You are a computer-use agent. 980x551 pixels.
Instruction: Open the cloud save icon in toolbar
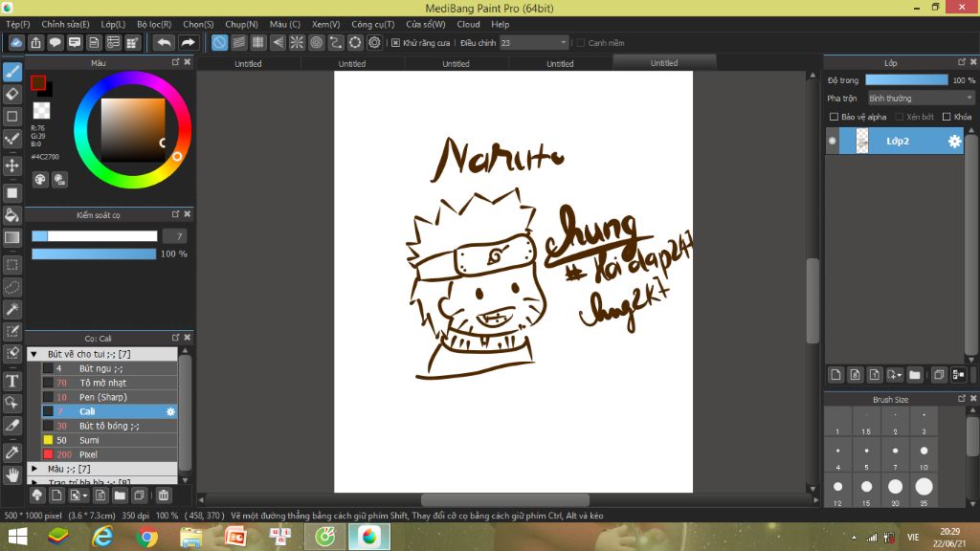point(16,42)
